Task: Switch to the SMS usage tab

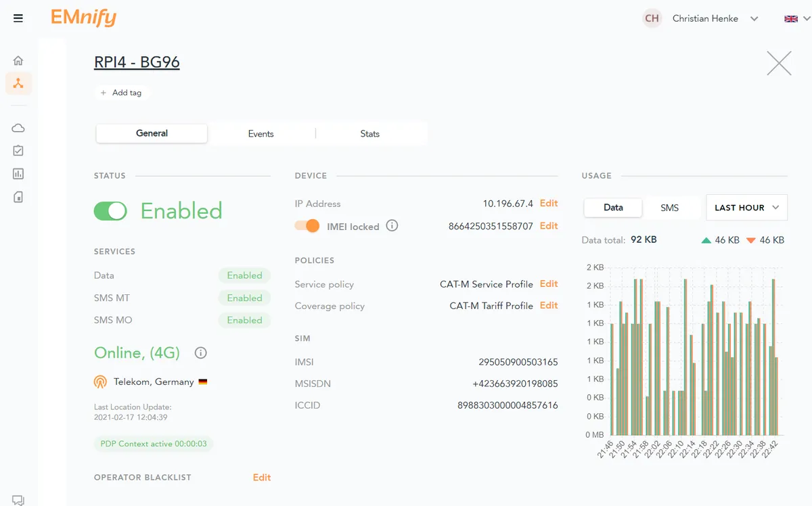Action: (x=669, y=208)
